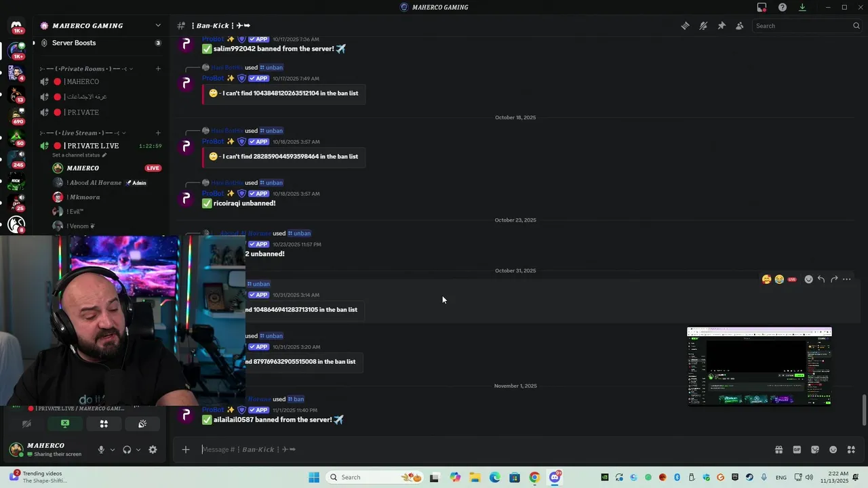Image resolution: width=868 pixels, height=488 pixels.
Task: Open GIF picker
Action: 797,449
